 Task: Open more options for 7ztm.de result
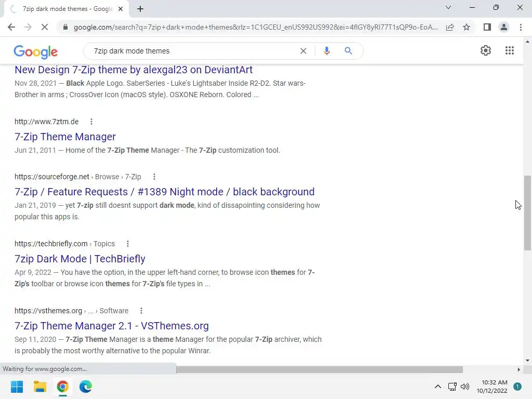click(x=91, y=122)
